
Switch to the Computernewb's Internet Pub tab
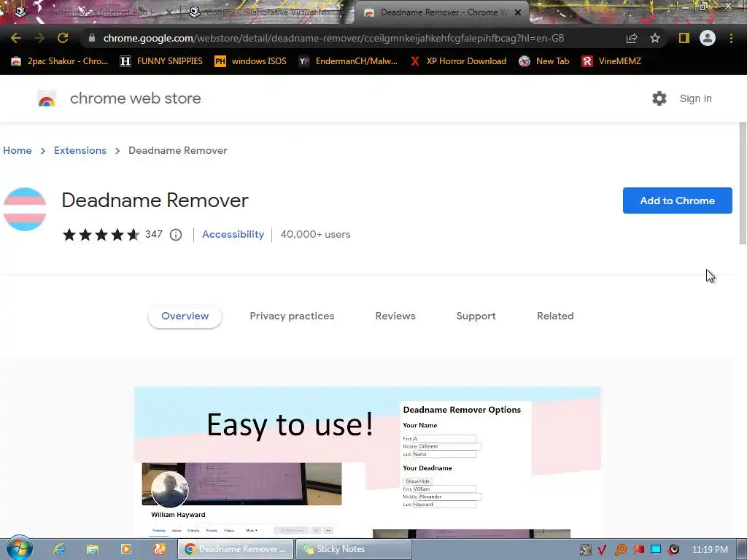91,12
